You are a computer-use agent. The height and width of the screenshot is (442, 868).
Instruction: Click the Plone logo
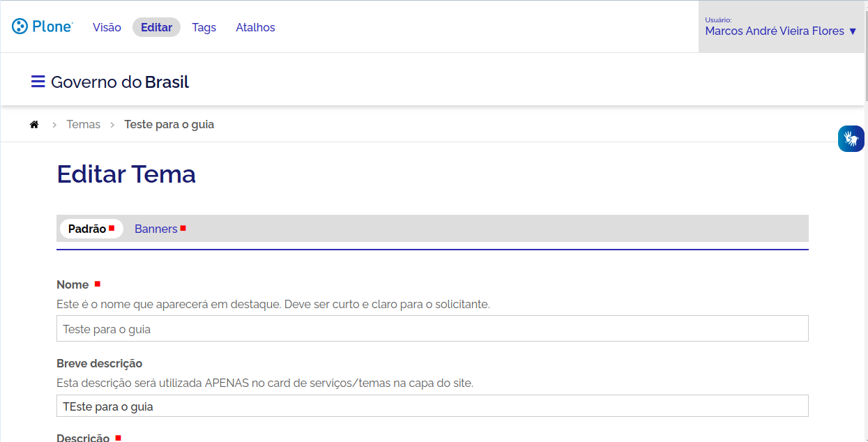click(x=41, y=26)
